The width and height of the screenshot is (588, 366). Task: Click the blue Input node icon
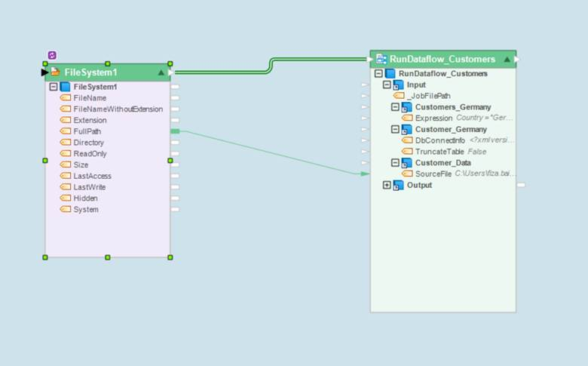[x=400, y=85]
